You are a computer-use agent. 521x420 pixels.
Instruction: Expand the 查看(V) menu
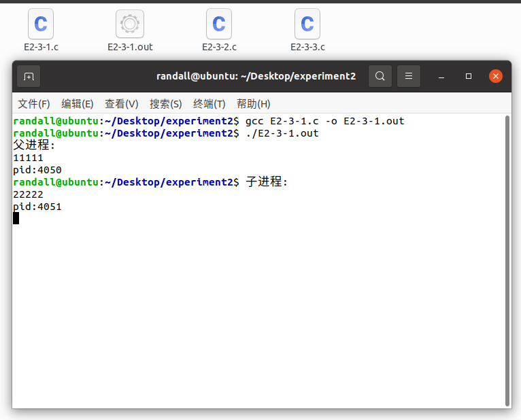(121, 104)
